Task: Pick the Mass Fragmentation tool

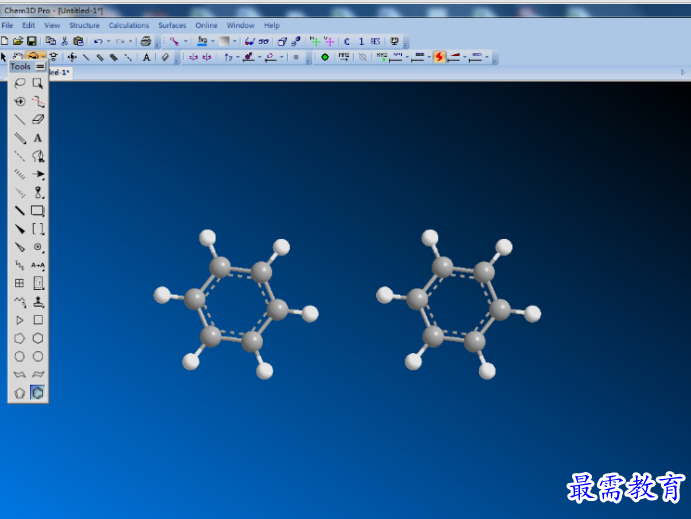Action: point(38,101)
